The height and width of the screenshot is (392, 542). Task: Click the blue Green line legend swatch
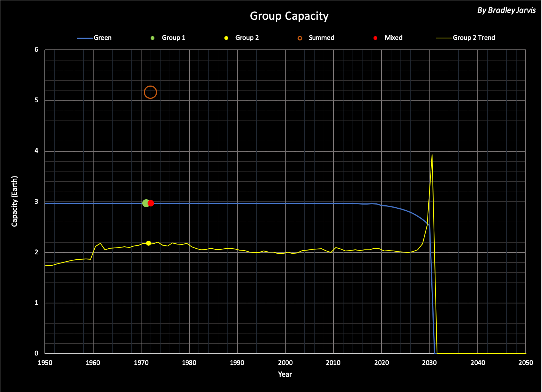(x=84, y=38)
